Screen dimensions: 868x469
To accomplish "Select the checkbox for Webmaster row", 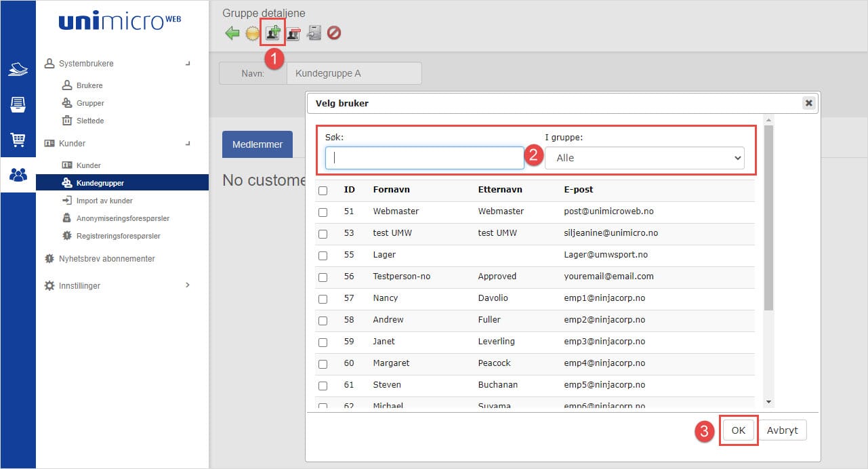I will (x=323, y=212).
